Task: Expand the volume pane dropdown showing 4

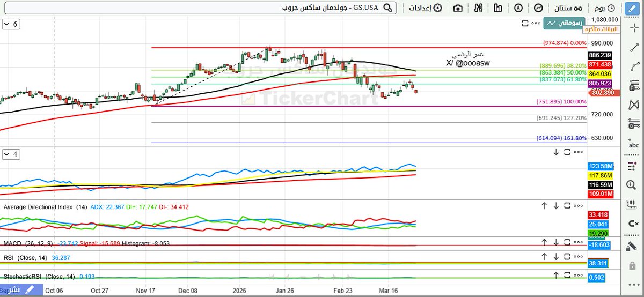Action: coord(10,154)
